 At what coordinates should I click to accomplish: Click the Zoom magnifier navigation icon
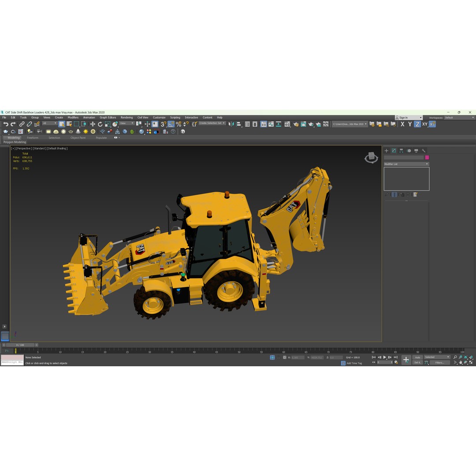point(455,357)
